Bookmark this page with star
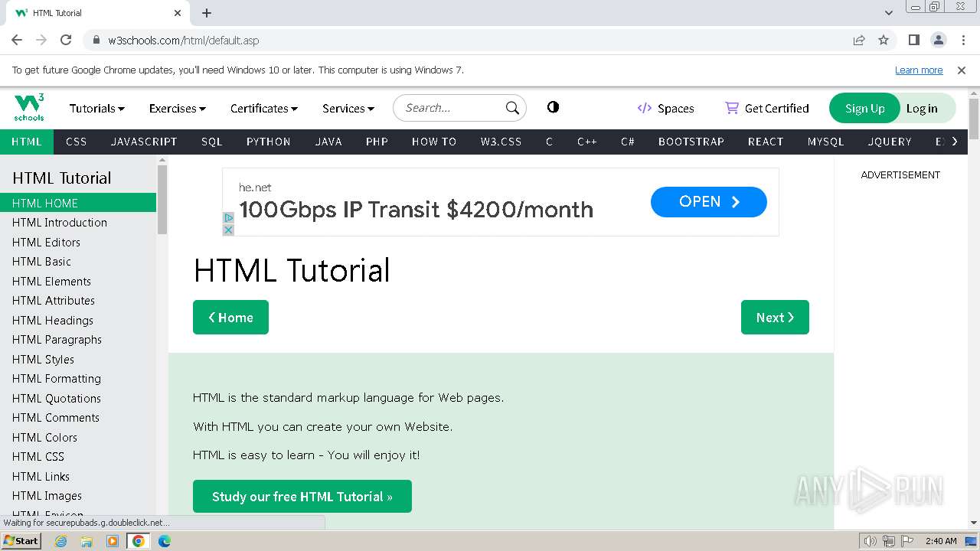Screen dimensions: 980x551 point(884,40)
